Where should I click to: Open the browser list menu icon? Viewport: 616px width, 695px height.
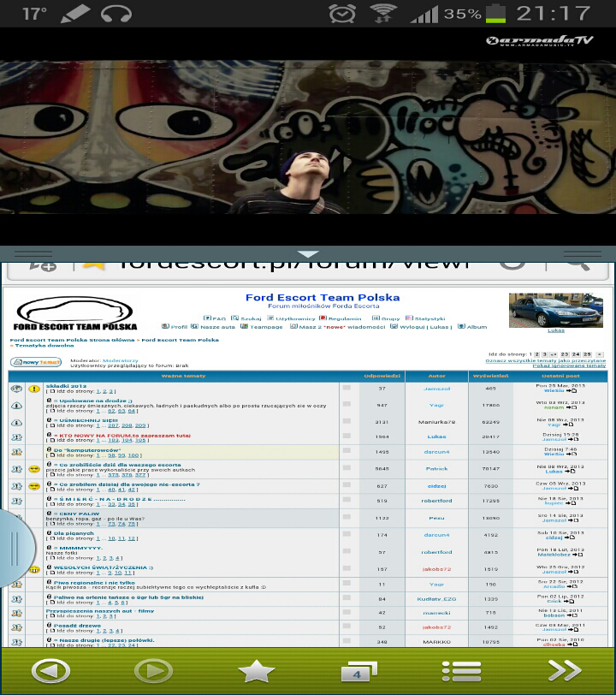(462, 671)
